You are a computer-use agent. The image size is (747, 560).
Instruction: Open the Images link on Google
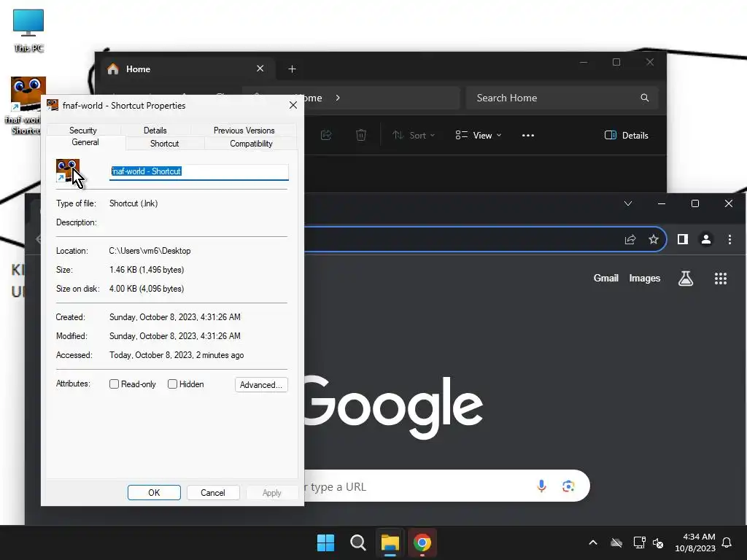[645, 278]
